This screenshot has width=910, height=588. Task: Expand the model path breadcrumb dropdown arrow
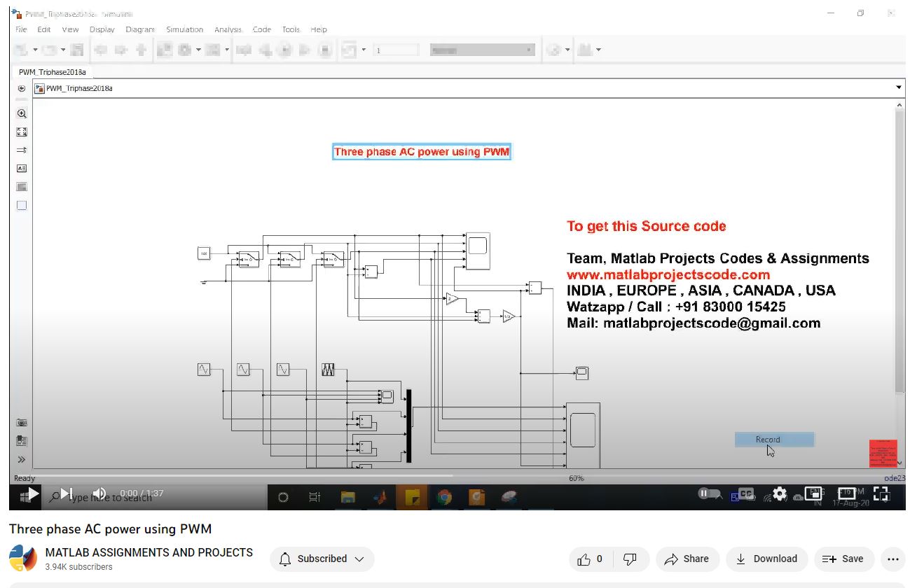(x=899, y=87)
